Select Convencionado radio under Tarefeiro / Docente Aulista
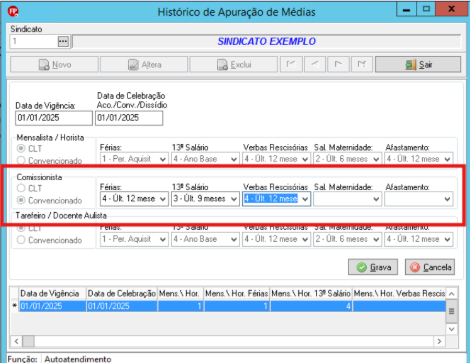This screenshot has height=363, width=470. pos(21,240)
